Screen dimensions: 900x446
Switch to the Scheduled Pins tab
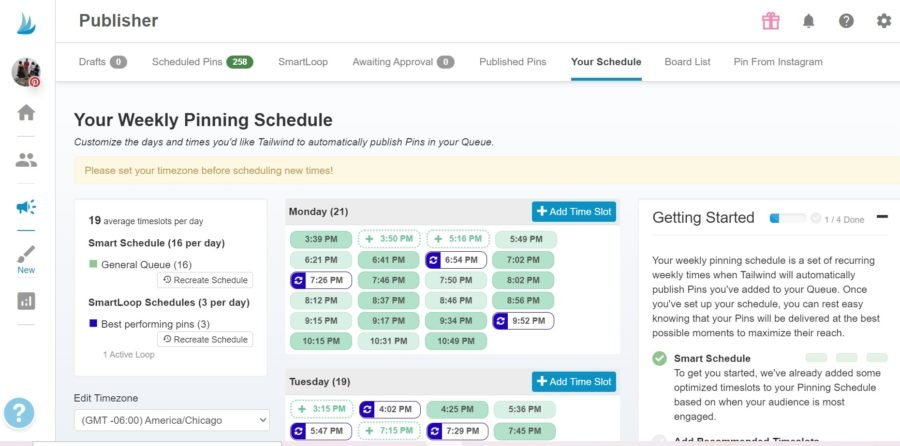(201, 62)
